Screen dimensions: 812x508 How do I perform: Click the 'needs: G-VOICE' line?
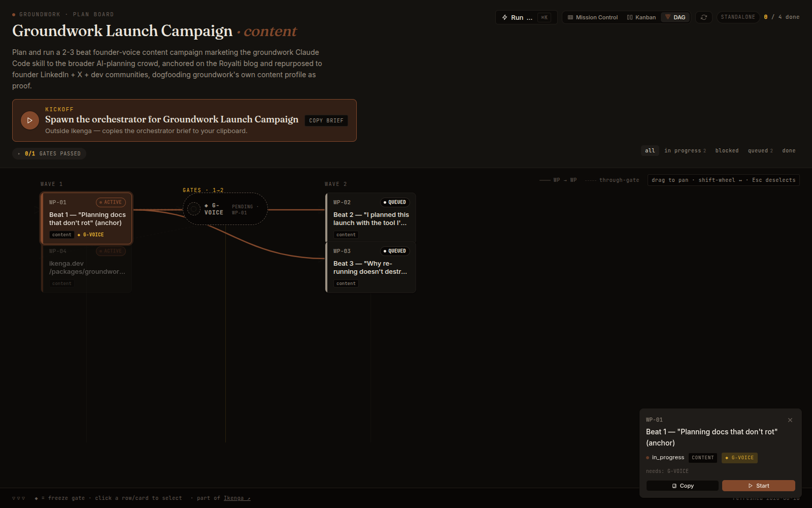click(x=667, y=471)
